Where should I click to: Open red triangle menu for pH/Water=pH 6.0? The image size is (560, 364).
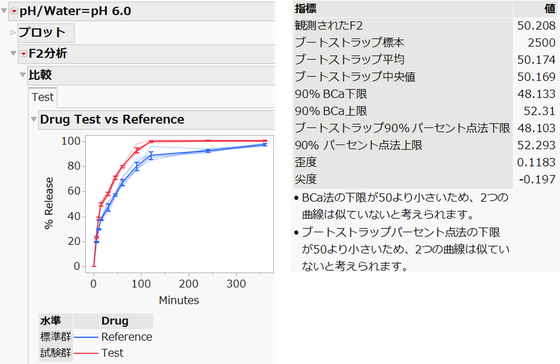tap(14, 11)
